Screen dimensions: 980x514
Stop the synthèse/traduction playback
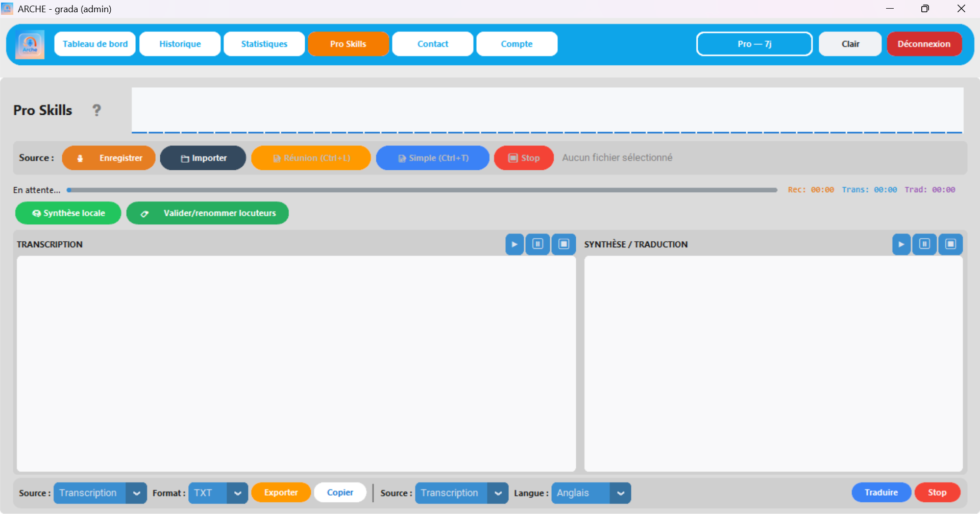click(950, 244)
